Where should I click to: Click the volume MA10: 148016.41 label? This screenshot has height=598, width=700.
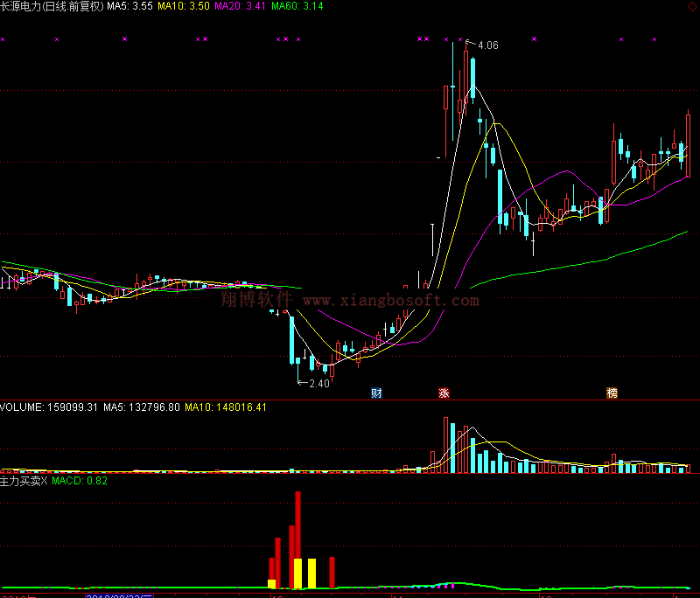coord(226,407)
